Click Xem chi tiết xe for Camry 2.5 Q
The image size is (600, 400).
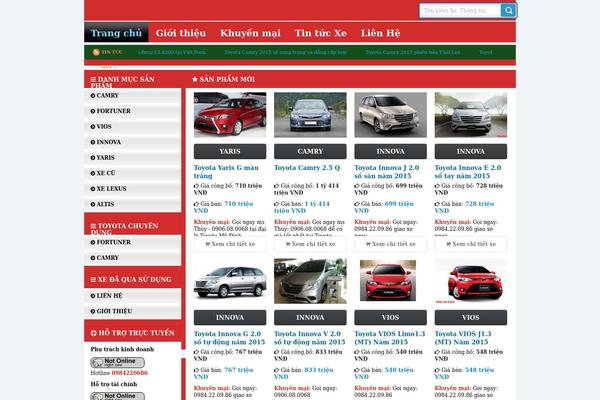pos(310,244)
